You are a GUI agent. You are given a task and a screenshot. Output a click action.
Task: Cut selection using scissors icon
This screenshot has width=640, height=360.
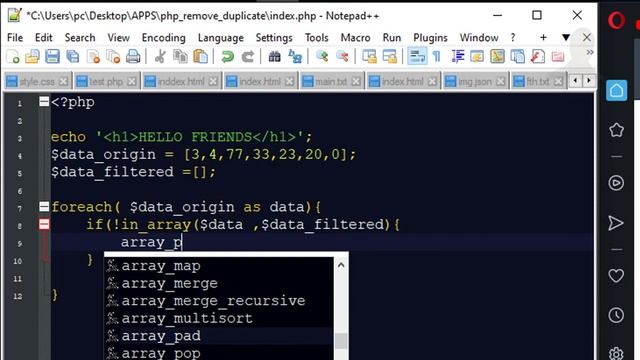point(160,57)
